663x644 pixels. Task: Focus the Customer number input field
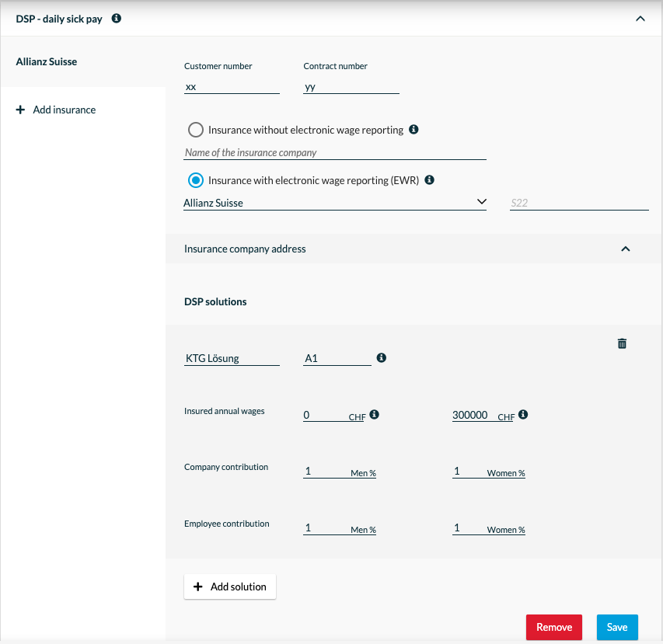pyautogui.click(x=232, y=87)
